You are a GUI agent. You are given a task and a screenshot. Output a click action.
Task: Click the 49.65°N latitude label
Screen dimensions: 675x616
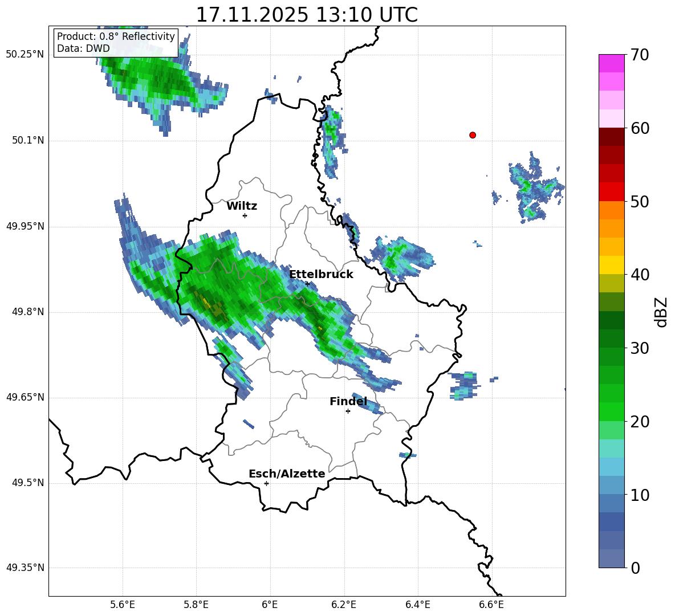tap(25, 397)
